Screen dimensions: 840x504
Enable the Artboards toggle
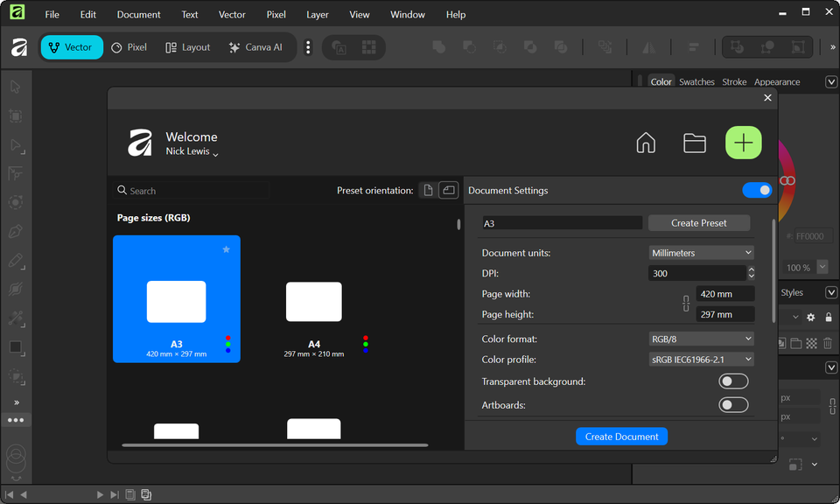tap(733, 405)
